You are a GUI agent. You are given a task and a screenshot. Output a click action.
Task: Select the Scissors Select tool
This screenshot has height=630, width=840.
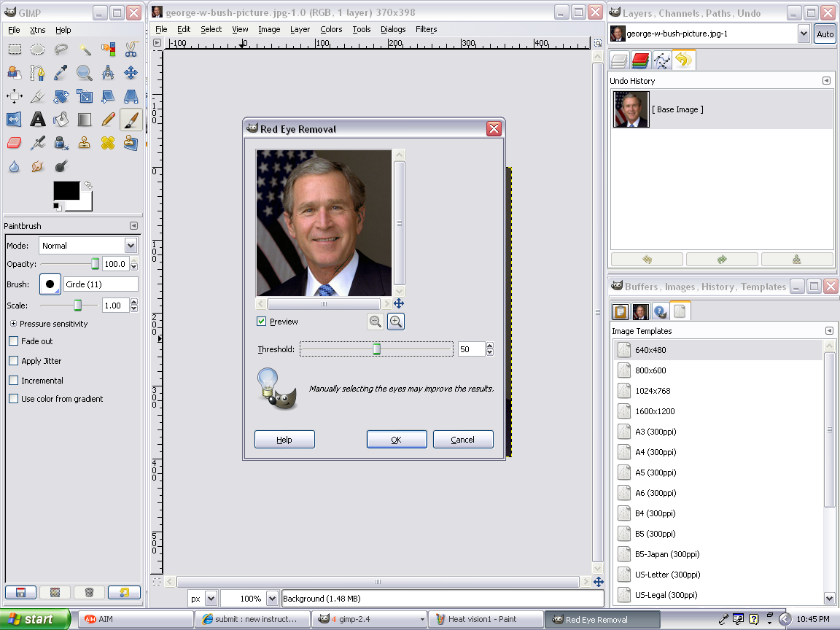[x=131, y=50]
